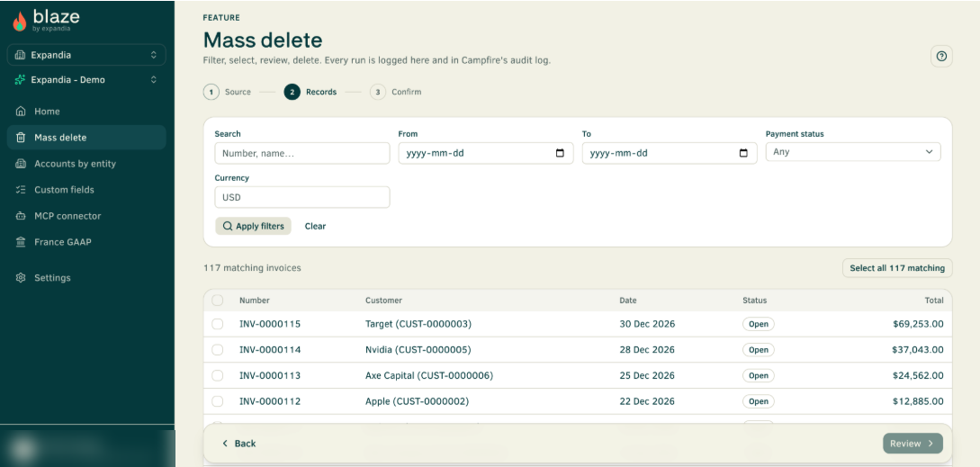Check the INV-0000114 row checkbox
Screen dimensions: 980x467
pyautogui.click(x=218, y=349)
